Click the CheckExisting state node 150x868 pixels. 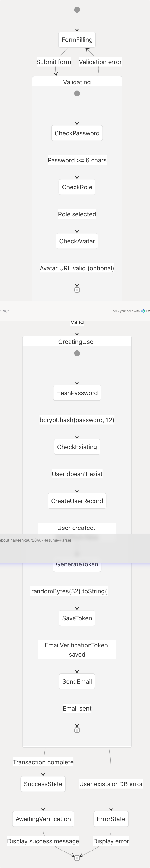point(77,447)
